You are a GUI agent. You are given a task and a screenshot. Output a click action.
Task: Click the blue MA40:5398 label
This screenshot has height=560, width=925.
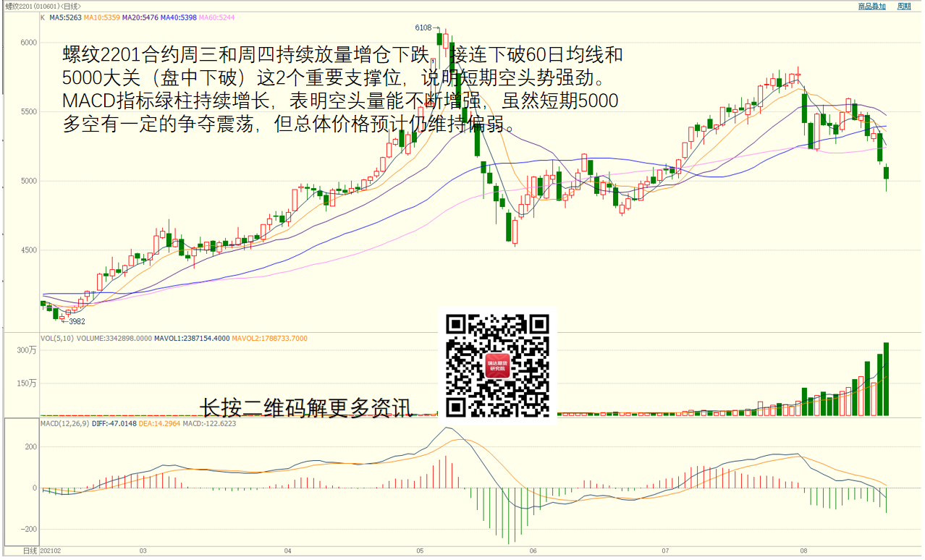point(178,17)
